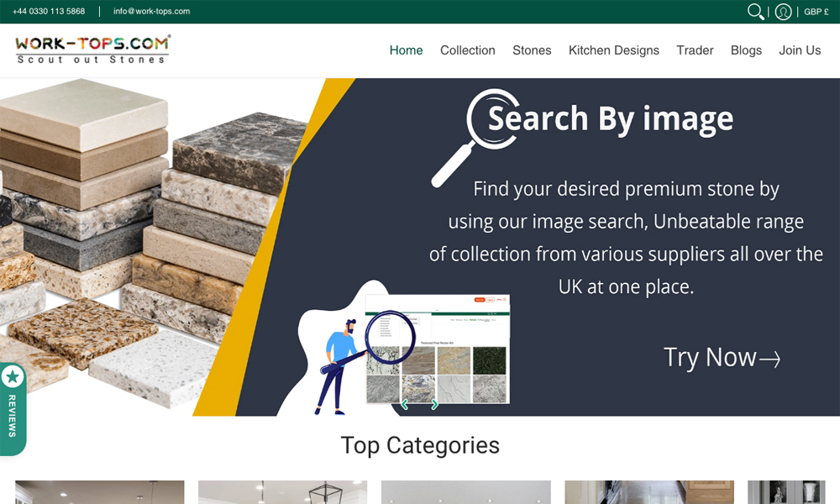Go to previous banner slide arrow
The image size is (840, 504).
pos(404,405)
